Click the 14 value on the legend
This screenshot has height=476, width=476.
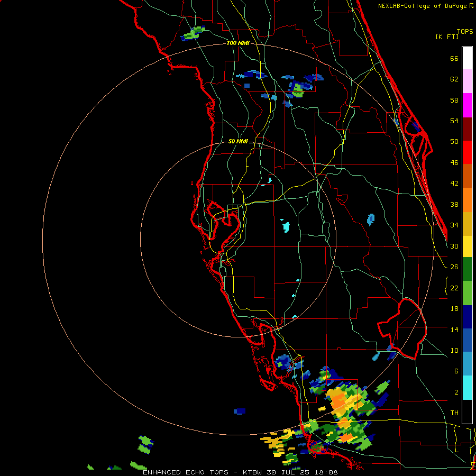pyautogui.click(x=454, y=329)
